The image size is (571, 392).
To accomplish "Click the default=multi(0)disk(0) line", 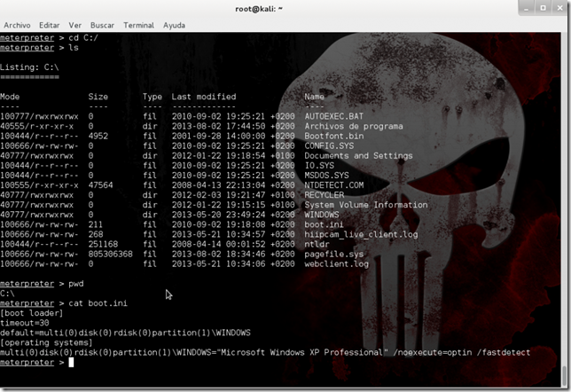I will (125, 333).
